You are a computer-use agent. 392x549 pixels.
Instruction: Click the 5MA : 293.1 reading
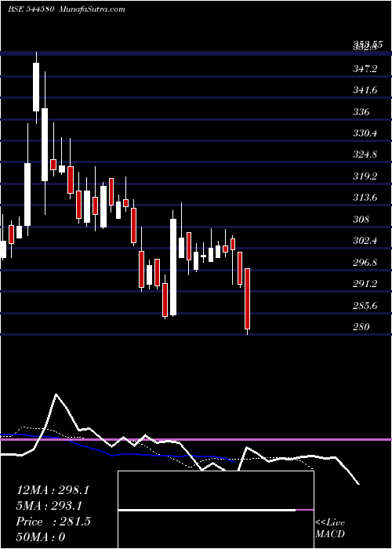point(49,506)
